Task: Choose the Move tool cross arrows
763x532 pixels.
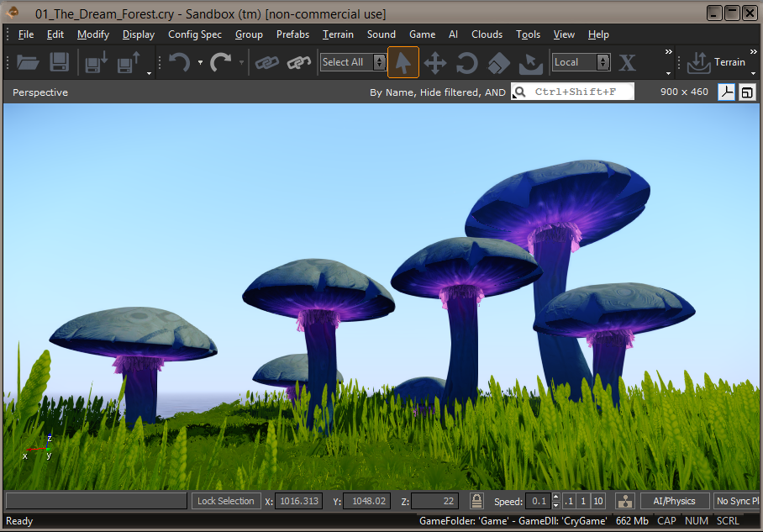Action: coord(435,63)
